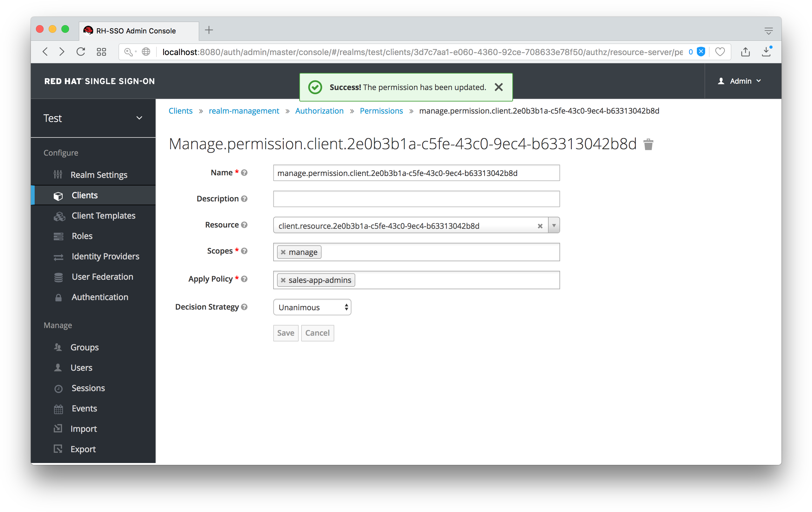Open Export via its icon
The height and width of the screenshot is (512, 812).
(x=58, y=449)
